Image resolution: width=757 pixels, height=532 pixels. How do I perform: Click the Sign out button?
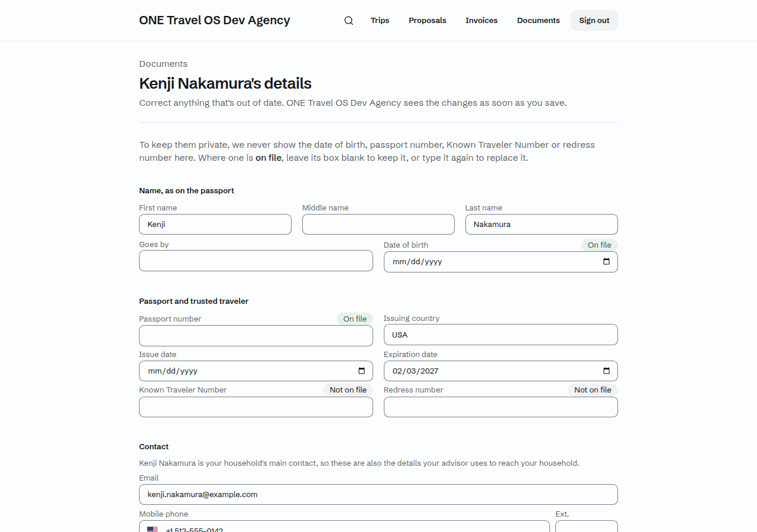point(594,21)
